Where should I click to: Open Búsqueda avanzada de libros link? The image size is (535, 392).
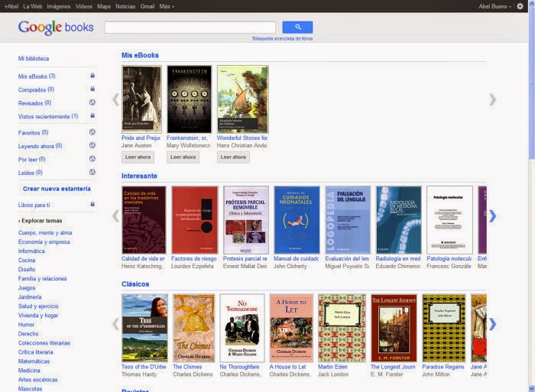(282, 38)
